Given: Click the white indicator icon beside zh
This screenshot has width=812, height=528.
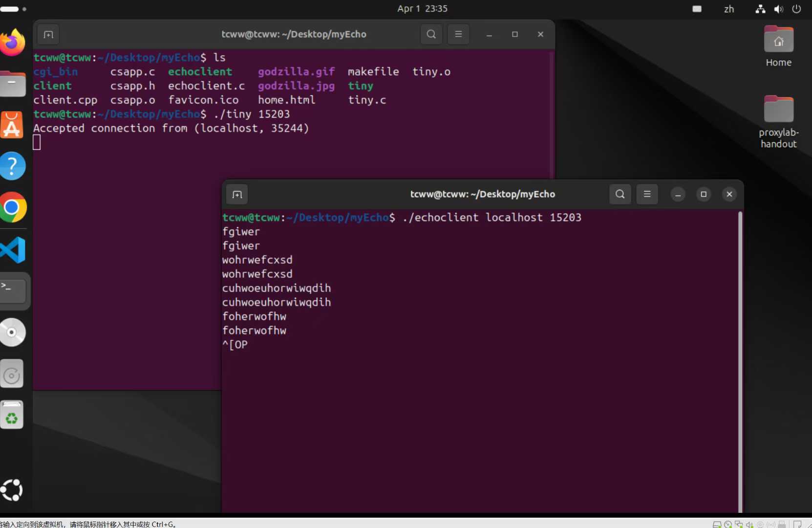Looking at the screenshot, I should tap(697, 9).
